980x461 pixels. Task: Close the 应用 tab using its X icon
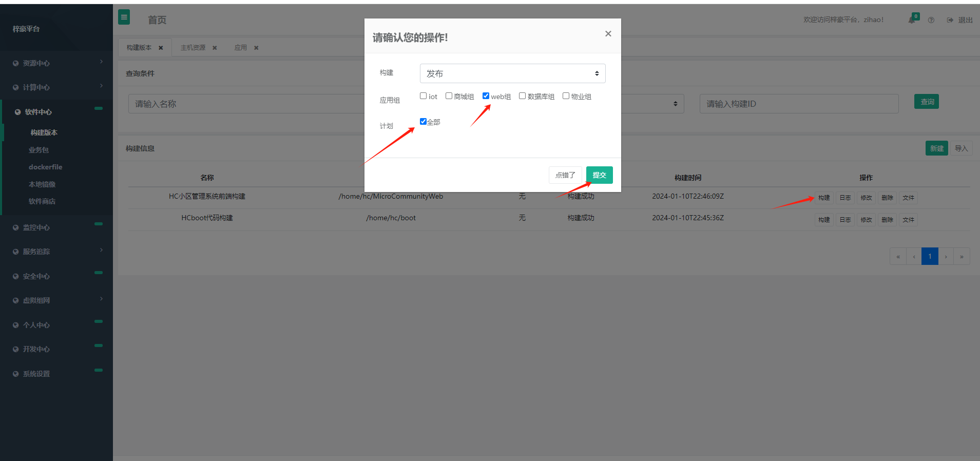[256, 48]
